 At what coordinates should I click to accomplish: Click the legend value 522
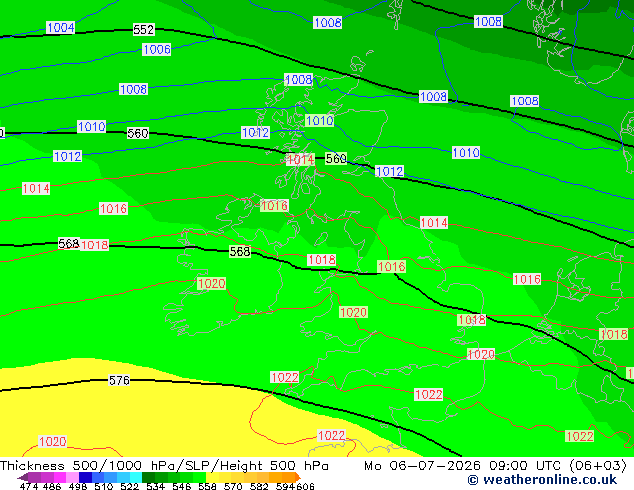click(129, 486)
